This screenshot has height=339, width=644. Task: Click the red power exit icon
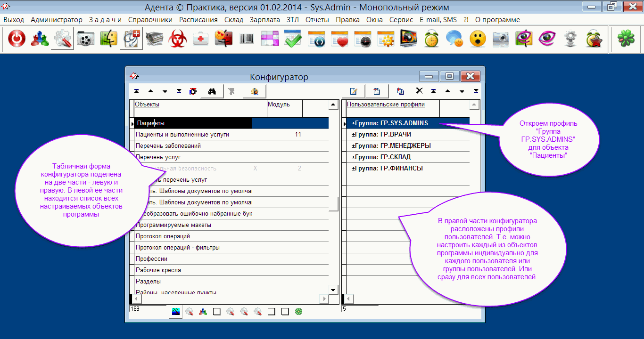(x=17, y=39)
